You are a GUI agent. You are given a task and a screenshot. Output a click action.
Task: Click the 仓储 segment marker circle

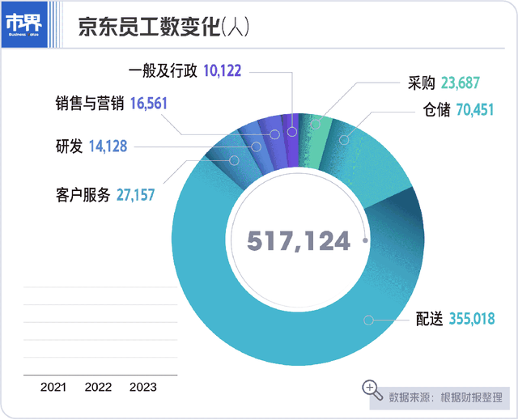coord(344,140)
